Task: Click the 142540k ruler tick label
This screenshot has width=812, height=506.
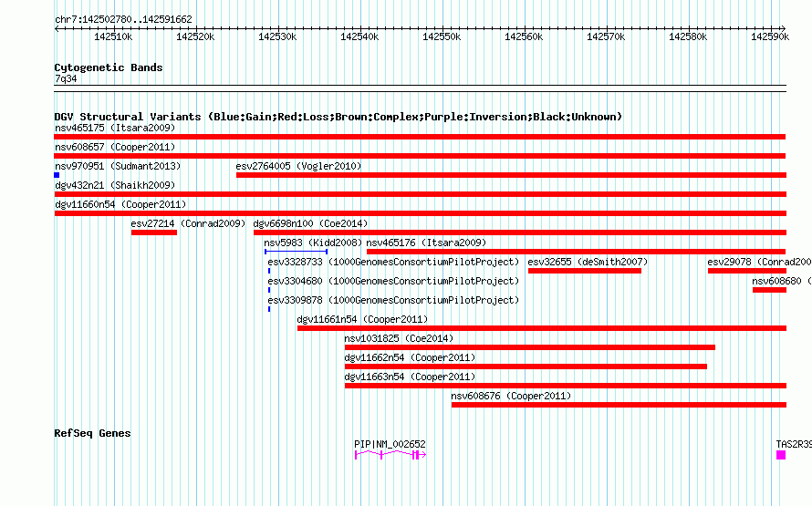Action: (359, 36)
